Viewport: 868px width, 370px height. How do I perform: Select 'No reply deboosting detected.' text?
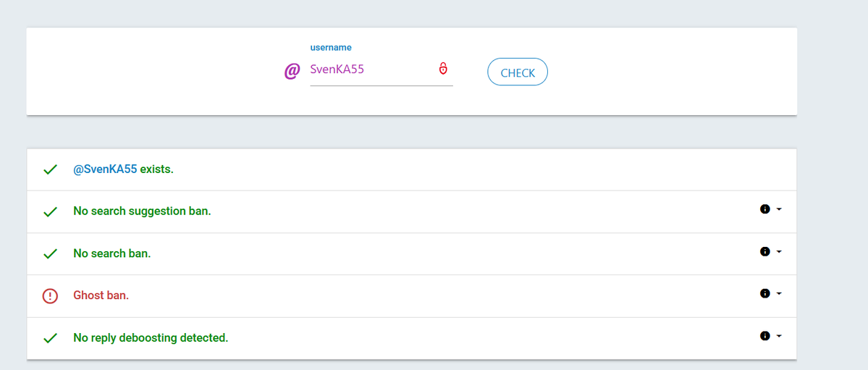click(x=151, y=338)
